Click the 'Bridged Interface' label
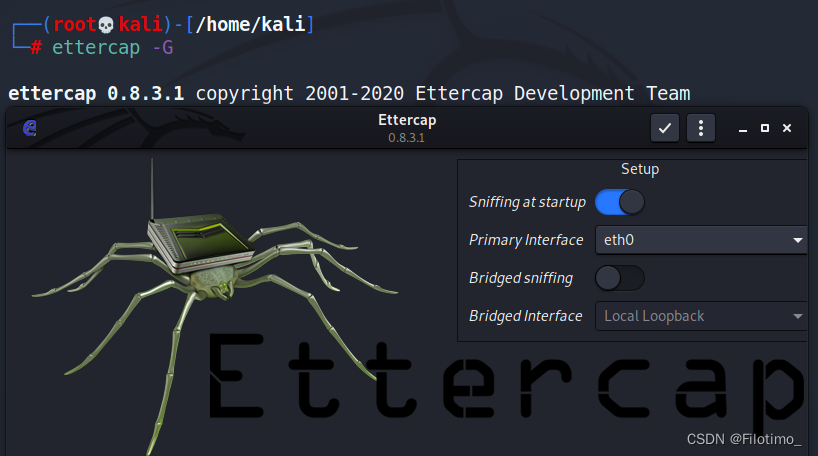Viewport: 818px width, 456px height. click(525, 316)
